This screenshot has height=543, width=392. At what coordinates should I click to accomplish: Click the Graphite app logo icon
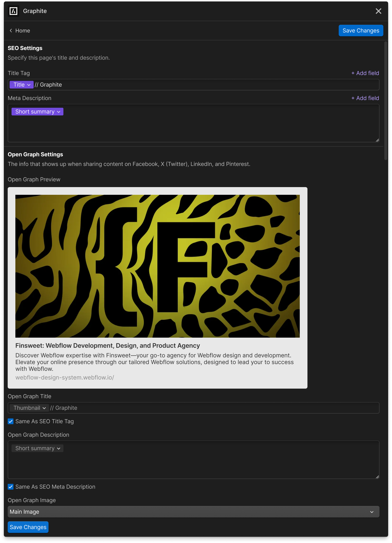click(13, 11)
